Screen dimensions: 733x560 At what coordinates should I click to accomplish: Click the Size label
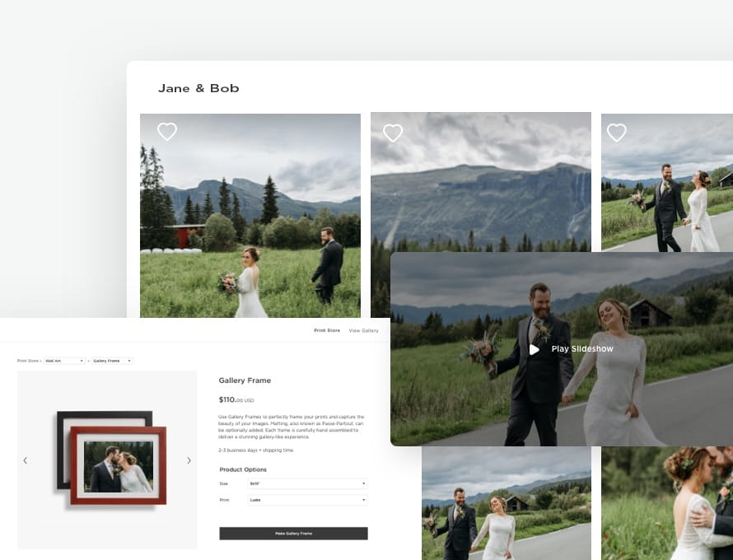click(x=223, y=483)
